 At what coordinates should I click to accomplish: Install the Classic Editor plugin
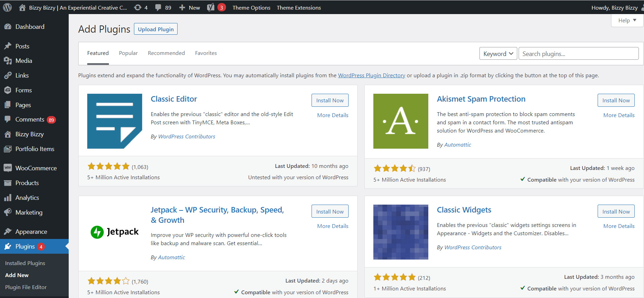point(330,100)
